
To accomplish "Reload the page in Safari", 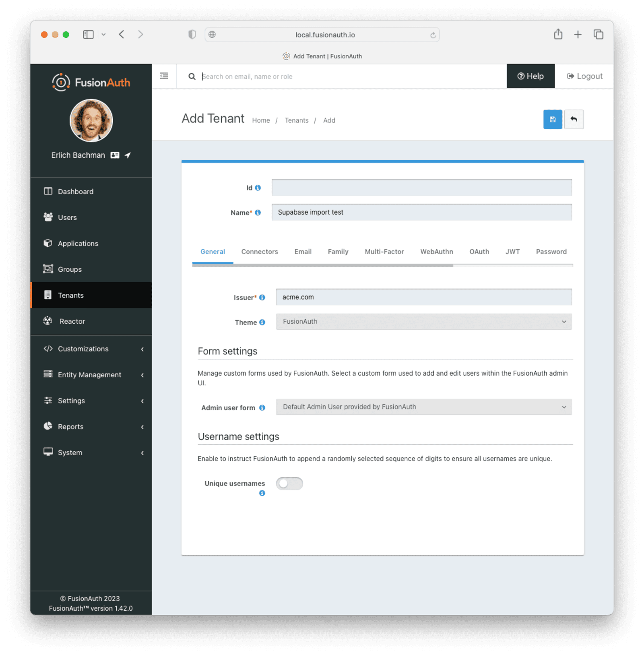I will pyautogui.click(x=433, y=35).
